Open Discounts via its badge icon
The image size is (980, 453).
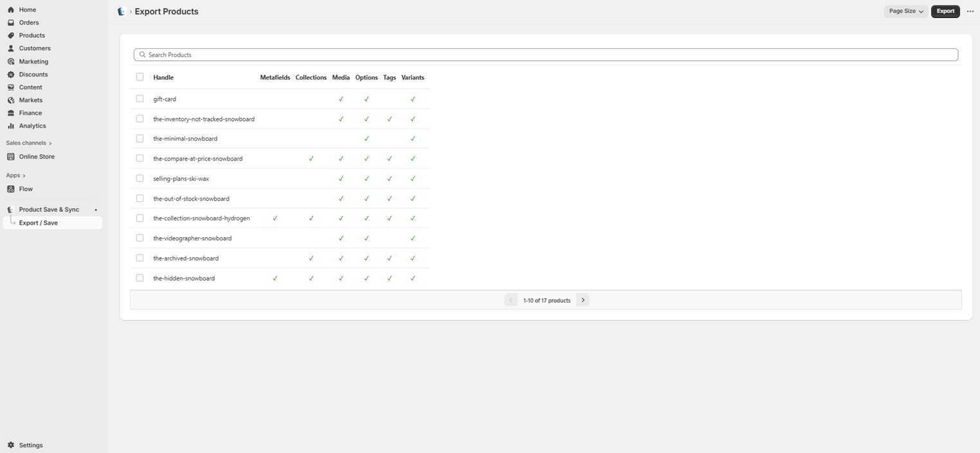(x=11, y=75)
